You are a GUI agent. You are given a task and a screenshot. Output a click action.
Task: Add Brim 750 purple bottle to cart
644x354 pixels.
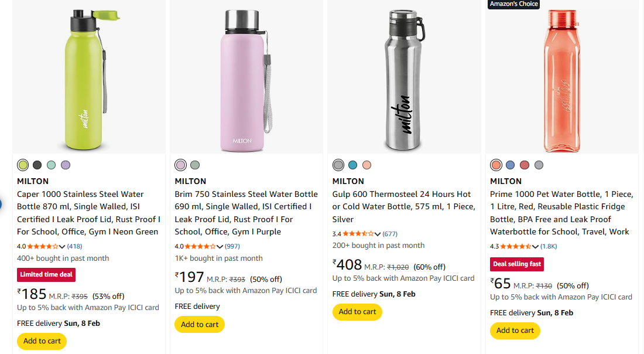(200, 324)
